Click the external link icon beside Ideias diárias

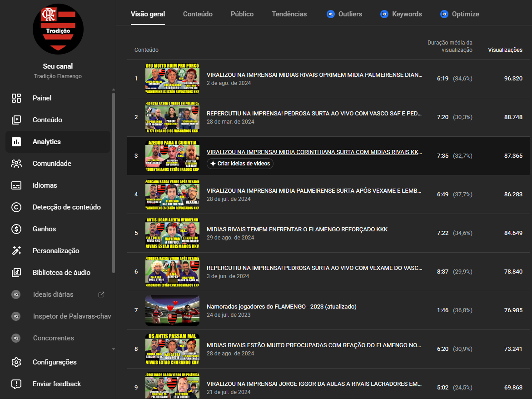(x=101, y=294)
